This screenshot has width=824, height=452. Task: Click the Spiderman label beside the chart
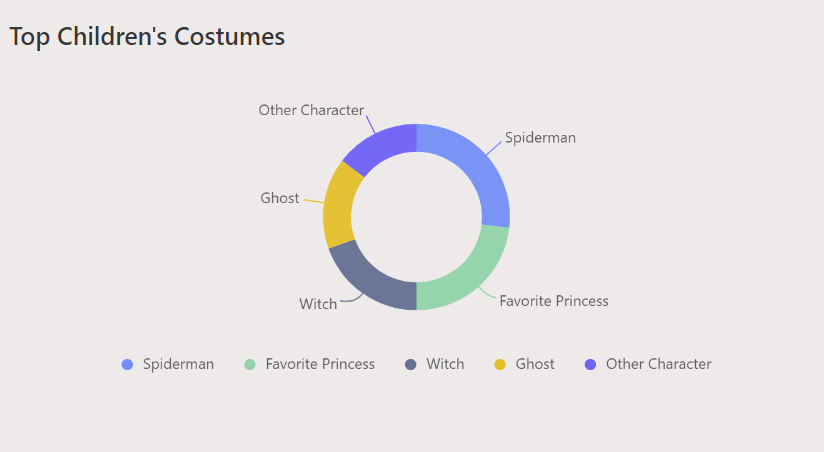pos(540,138)
